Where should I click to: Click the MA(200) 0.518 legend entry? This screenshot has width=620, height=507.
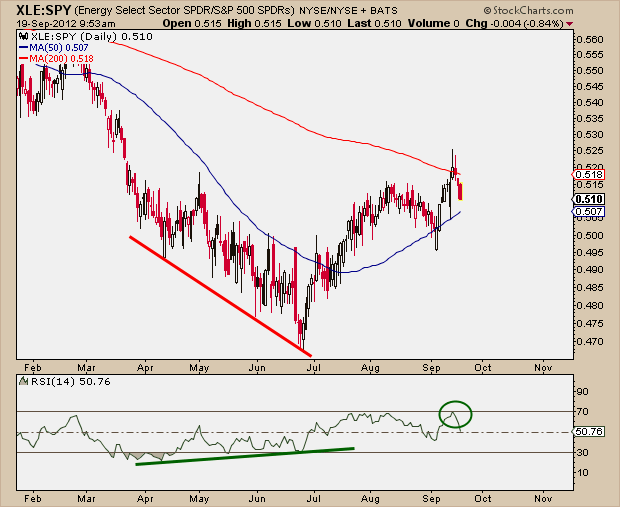pyautogui.click(x=57, y=59)
